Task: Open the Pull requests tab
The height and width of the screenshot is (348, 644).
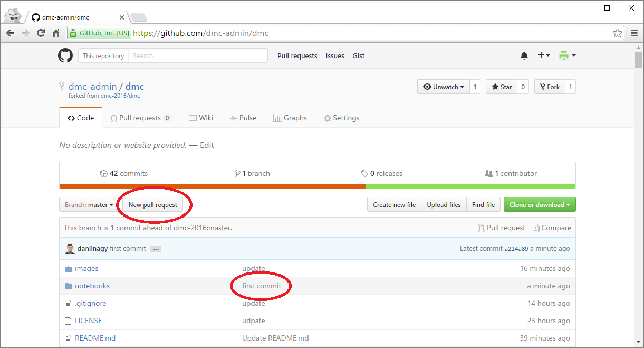Action: 140,118
